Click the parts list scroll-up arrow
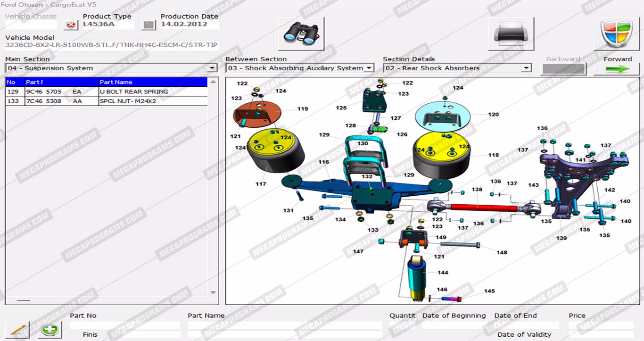The image size is (644, 341). (x=213, y=82)
